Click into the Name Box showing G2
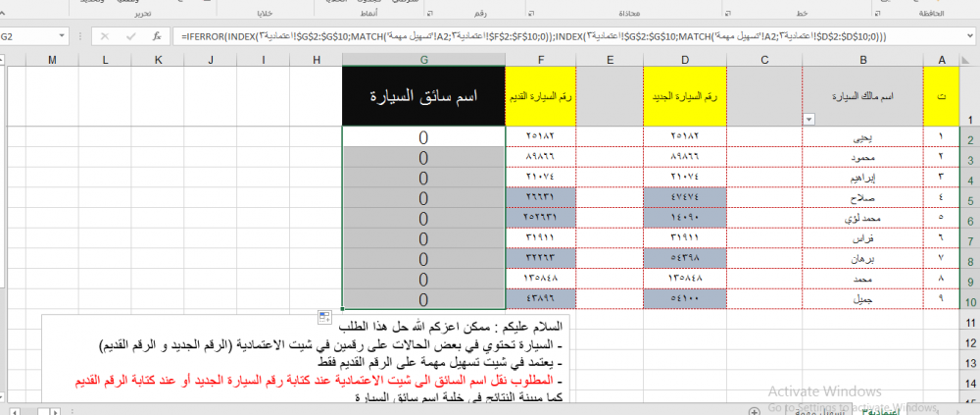This screenshot has width=980, height=415. point(28,37)
